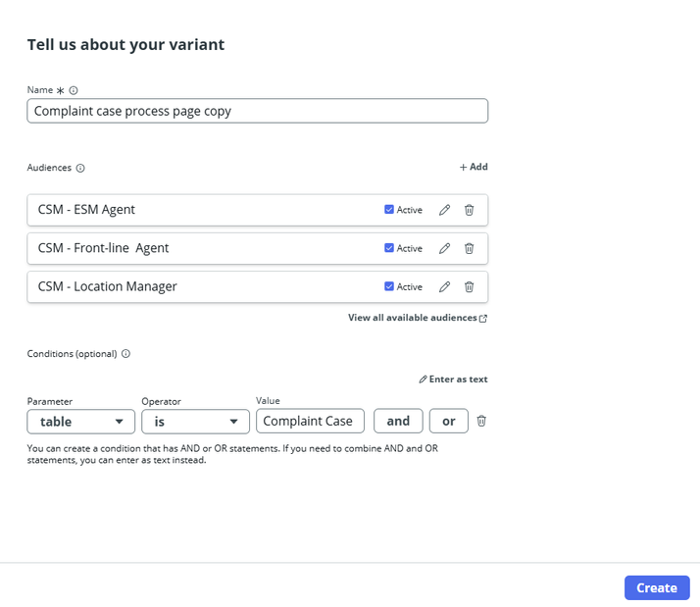Image resolution: width=700 pixels, height=607 pixels.
Task: Open View all available audiences link
Action: [x=417, y=318]
